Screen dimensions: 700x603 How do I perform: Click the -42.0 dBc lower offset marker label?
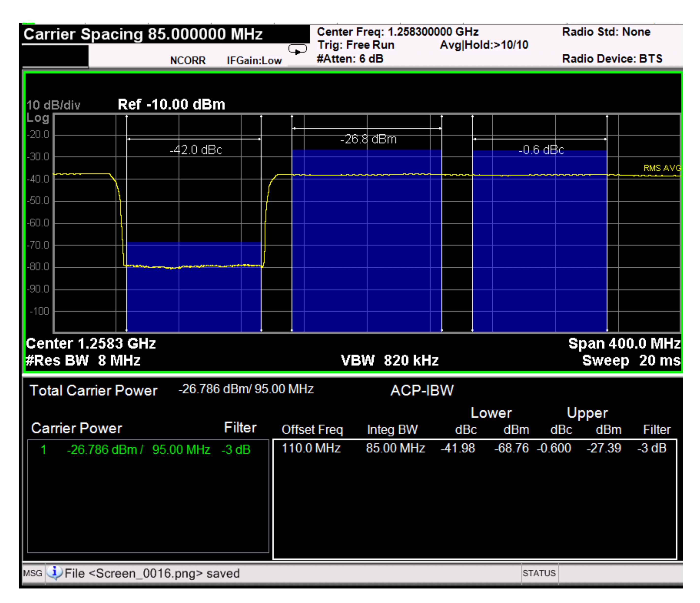click(x=196, y=150)
